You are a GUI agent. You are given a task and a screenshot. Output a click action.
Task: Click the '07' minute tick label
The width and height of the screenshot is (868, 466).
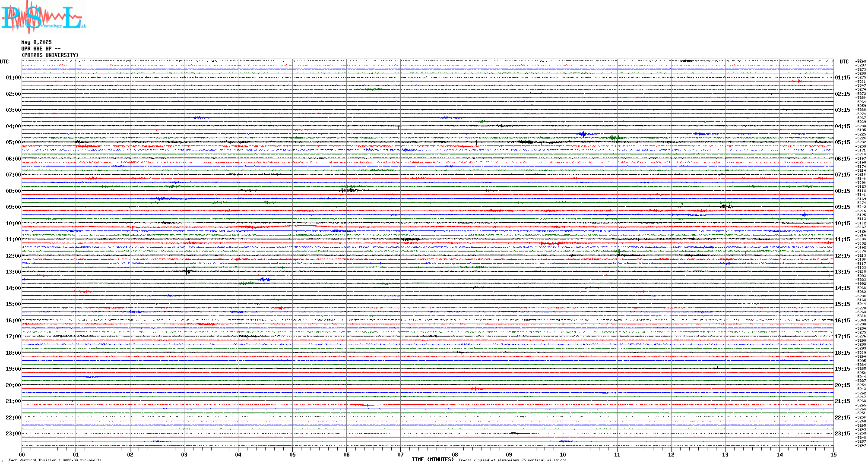pos(400,454)
